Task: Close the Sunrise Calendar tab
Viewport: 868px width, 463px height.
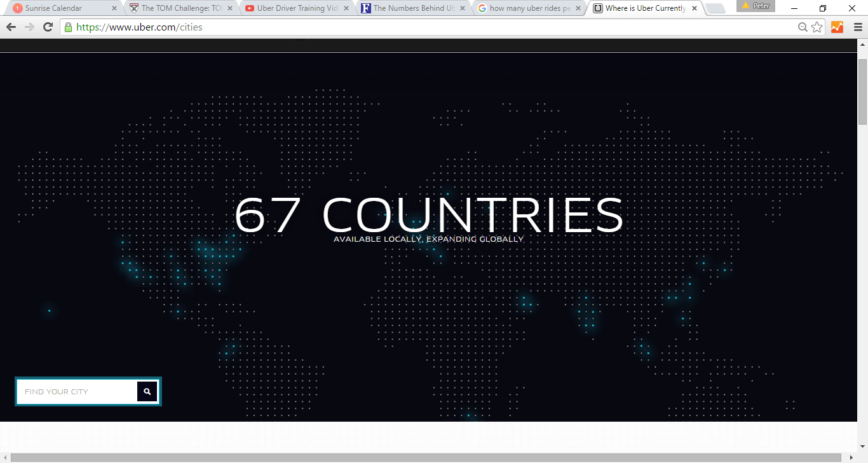Action: pos(114,9)
